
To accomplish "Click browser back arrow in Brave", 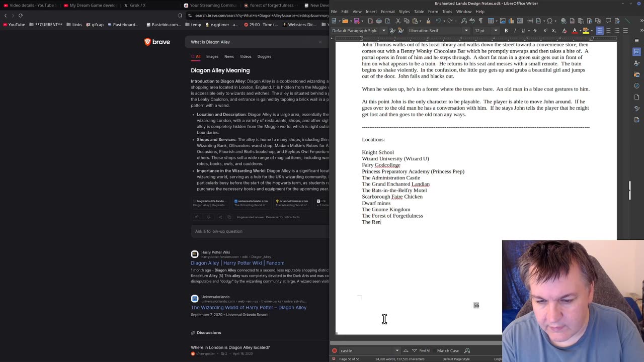I will (6, 15).
